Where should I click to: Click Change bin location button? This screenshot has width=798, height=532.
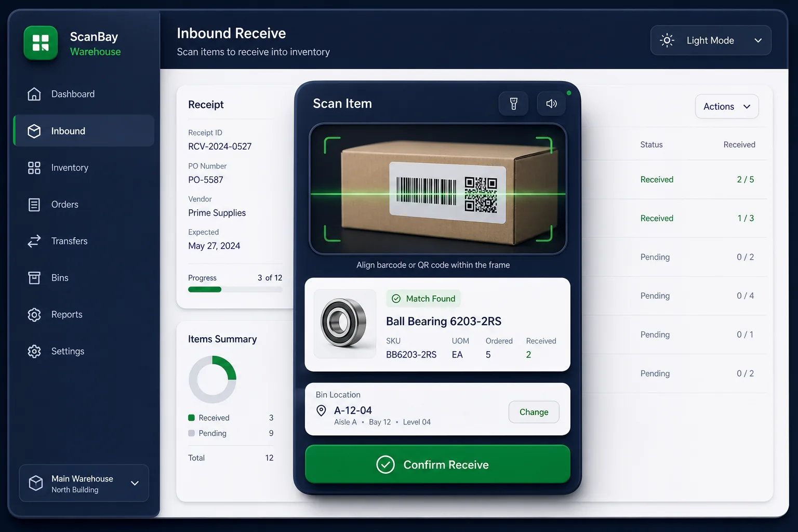534,412
